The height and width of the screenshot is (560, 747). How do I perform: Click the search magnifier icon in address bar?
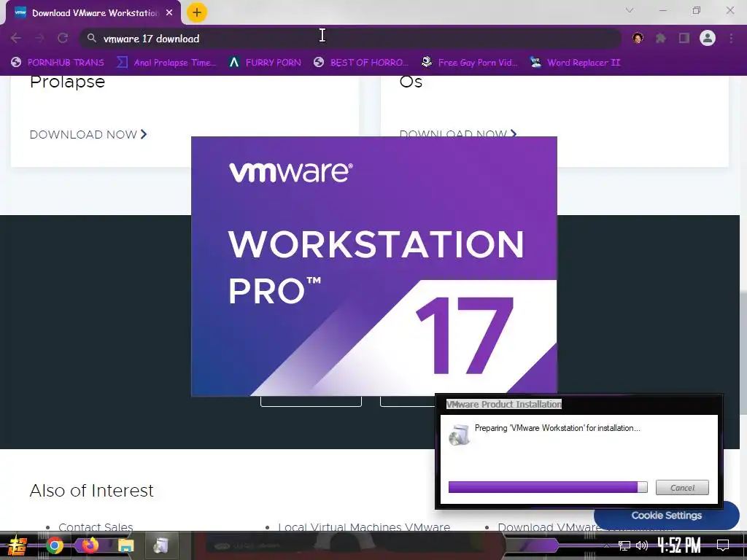(x=91, y=38)
